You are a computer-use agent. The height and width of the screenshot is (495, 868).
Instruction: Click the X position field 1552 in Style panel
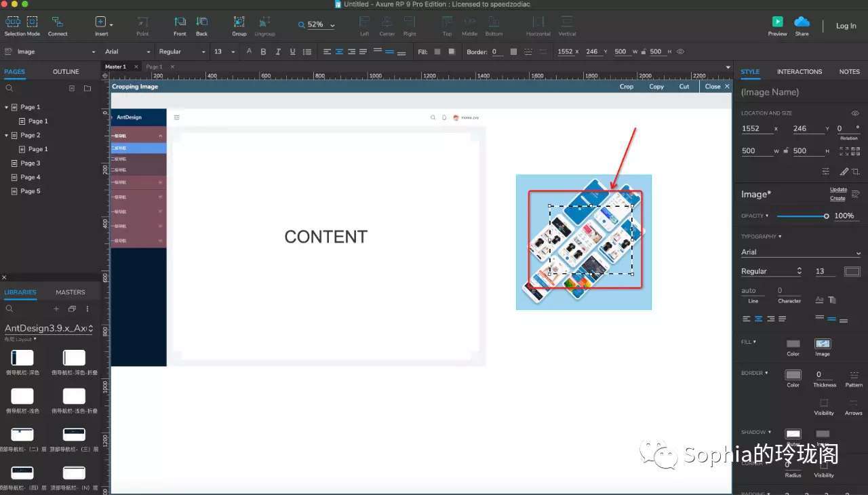pyautogui.click(x=756, y=129)
